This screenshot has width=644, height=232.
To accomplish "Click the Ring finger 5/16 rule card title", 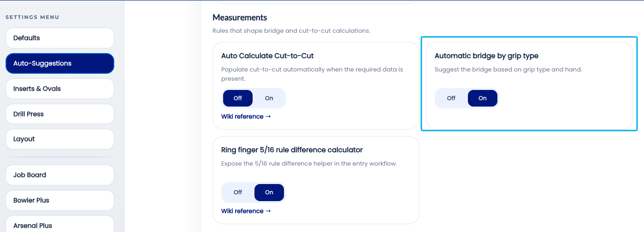I will [x=292, y=150].
